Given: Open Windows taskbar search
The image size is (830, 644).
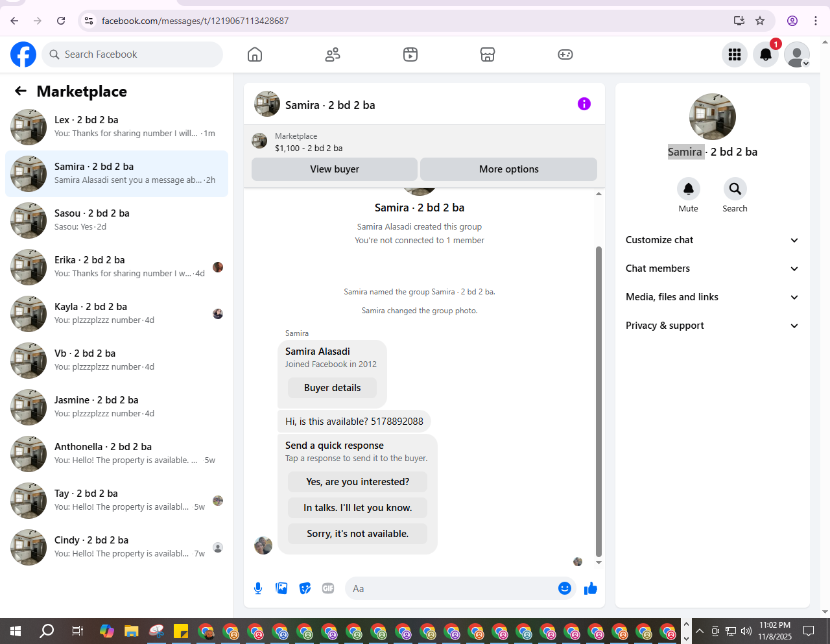Looking at the screenshot, I should pyautogui.click(x=47, y=631).
